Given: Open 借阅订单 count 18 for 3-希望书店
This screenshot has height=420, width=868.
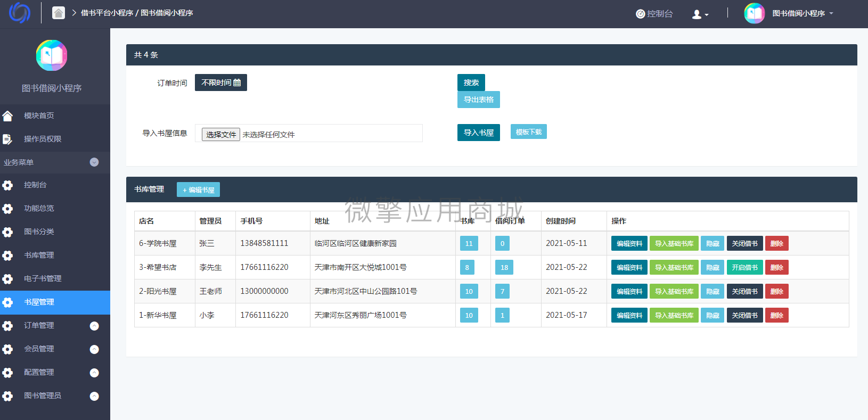Looking at the screenshot, I should (x=504, y=267).
